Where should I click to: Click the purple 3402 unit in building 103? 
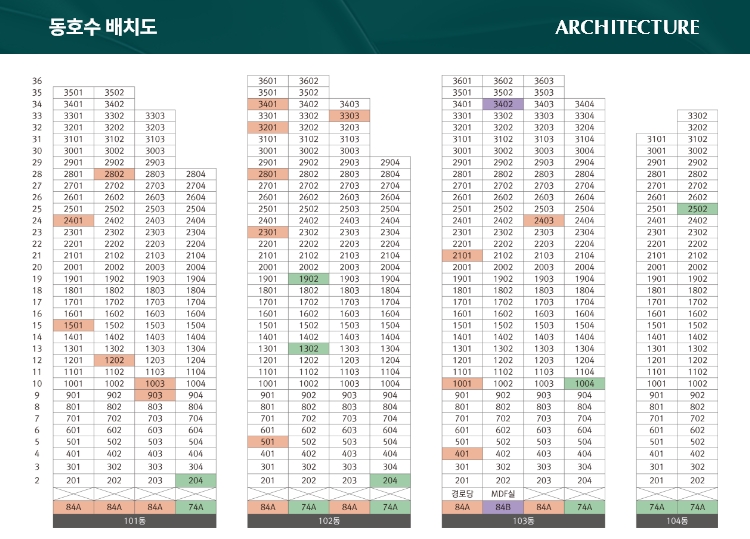click(x=503, y=104)
